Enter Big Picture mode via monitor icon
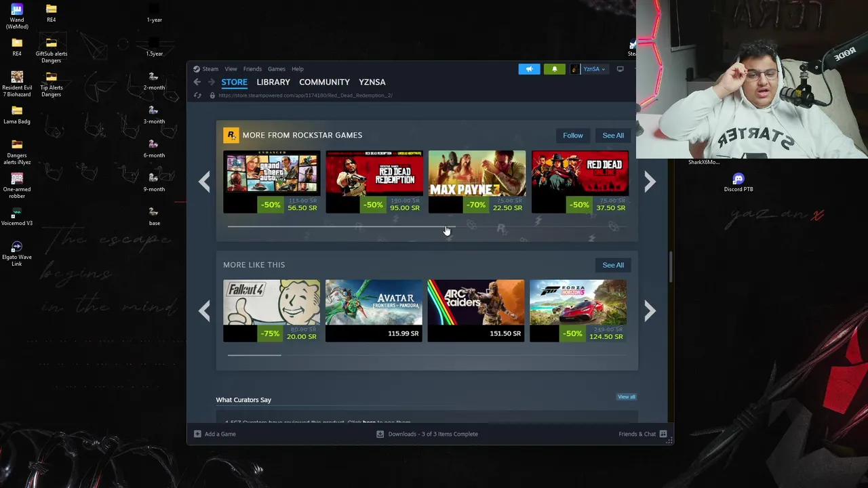 tap(620, 69)
